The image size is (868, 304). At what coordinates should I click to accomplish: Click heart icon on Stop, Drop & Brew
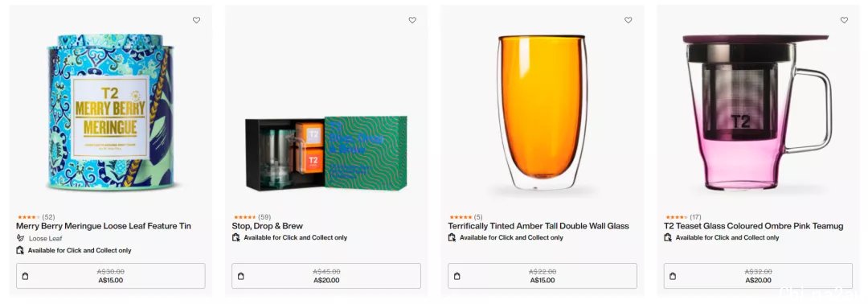click(x=412, y=20)
